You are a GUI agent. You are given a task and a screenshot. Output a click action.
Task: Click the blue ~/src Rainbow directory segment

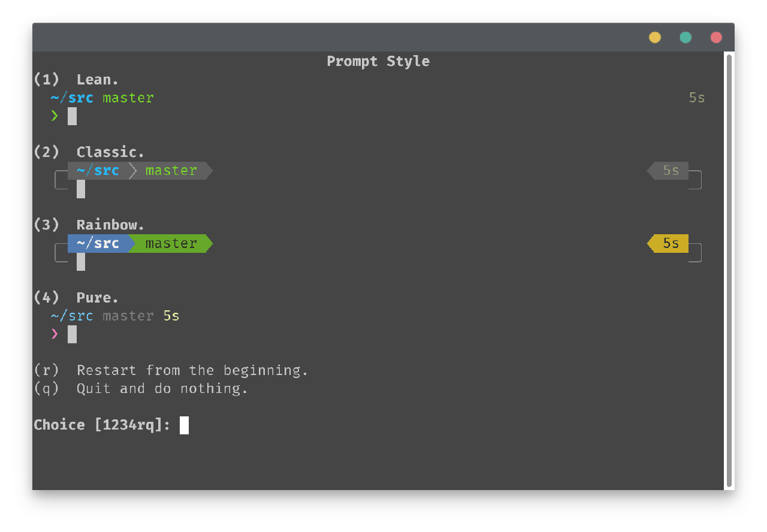pos(98,243)
